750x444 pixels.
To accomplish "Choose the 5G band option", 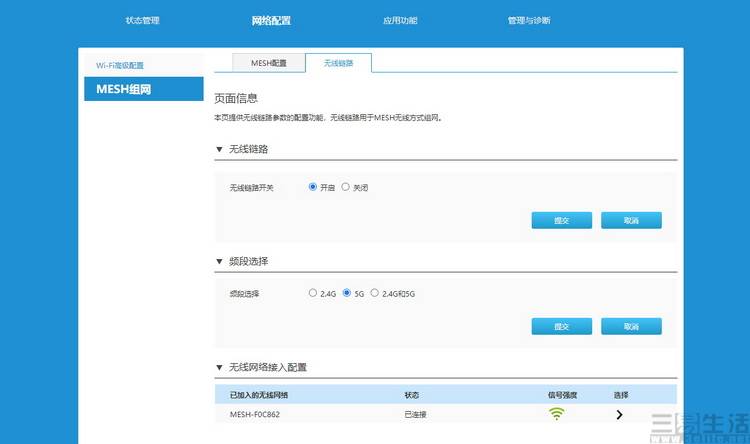I will [347, 293].
